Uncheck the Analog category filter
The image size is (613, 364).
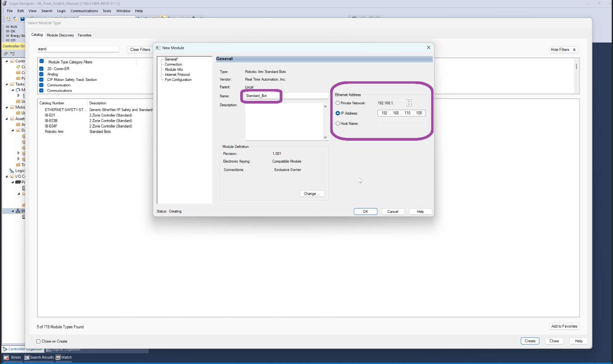coord(41,74)
